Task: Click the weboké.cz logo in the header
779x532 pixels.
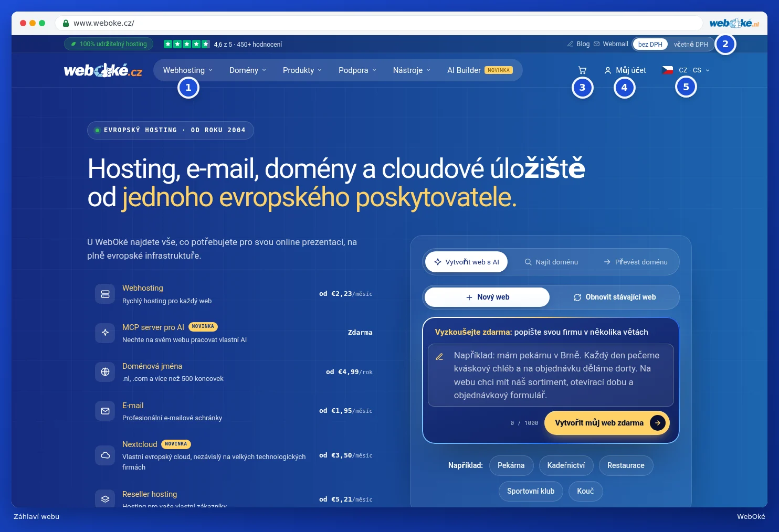Action: pos(103,70)
